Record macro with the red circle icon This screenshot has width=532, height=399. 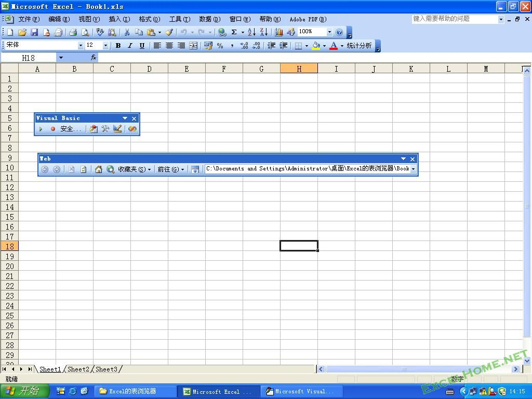[52, 129]
